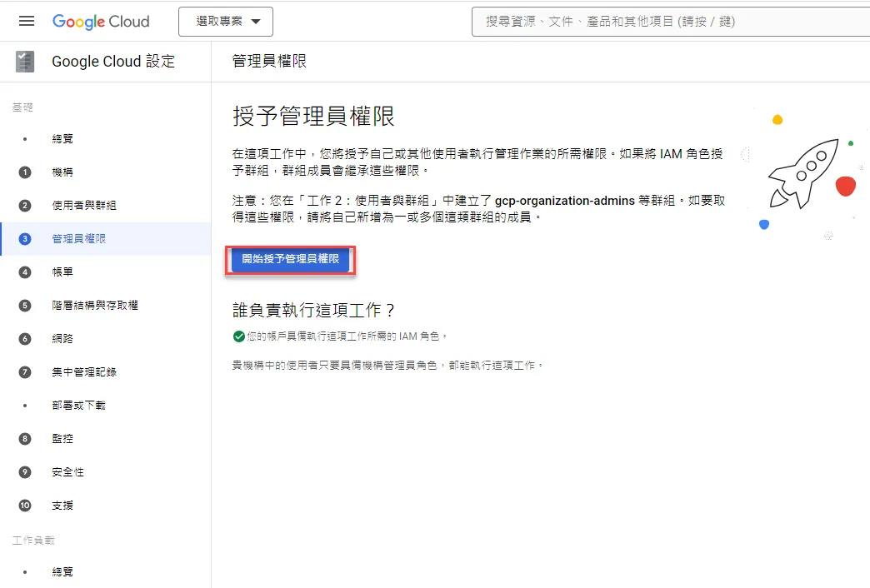The image size is (870, 588).
Task: Open the 帳單 step
Action: [62, 272]
